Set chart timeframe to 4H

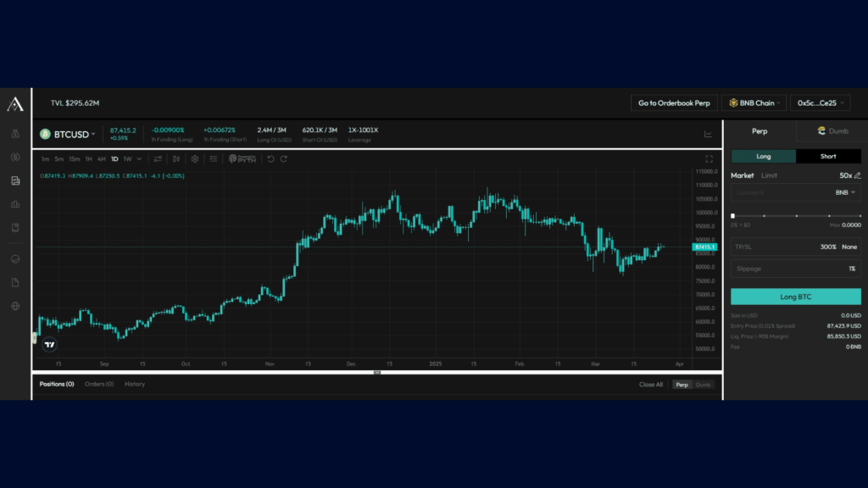(x=102, y=158)
